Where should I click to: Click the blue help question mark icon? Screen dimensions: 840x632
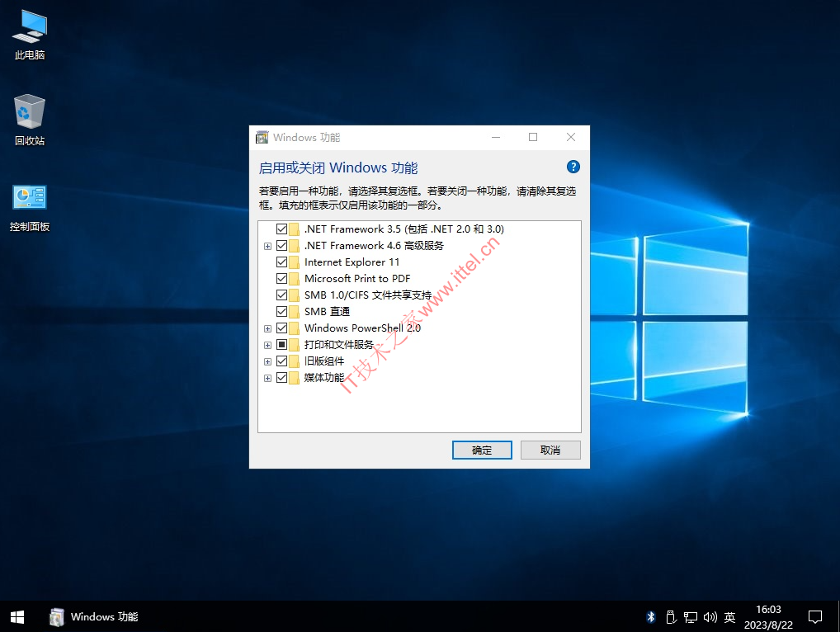click(573, 167)
